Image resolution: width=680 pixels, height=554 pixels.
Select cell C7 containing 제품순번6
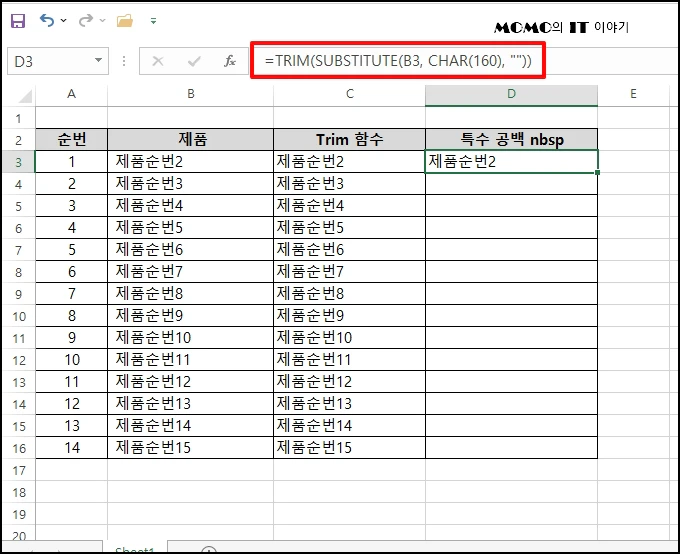pos(350,250)
